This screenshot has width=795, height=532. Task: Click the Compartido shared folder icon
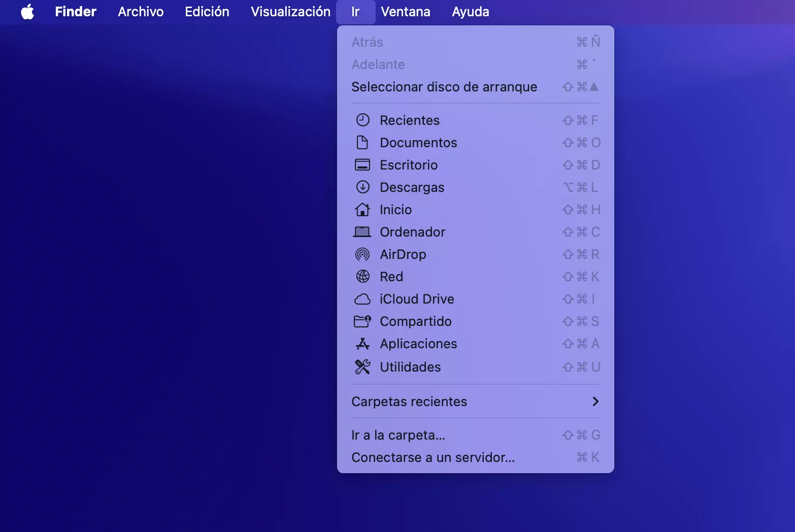pos(362,321)
